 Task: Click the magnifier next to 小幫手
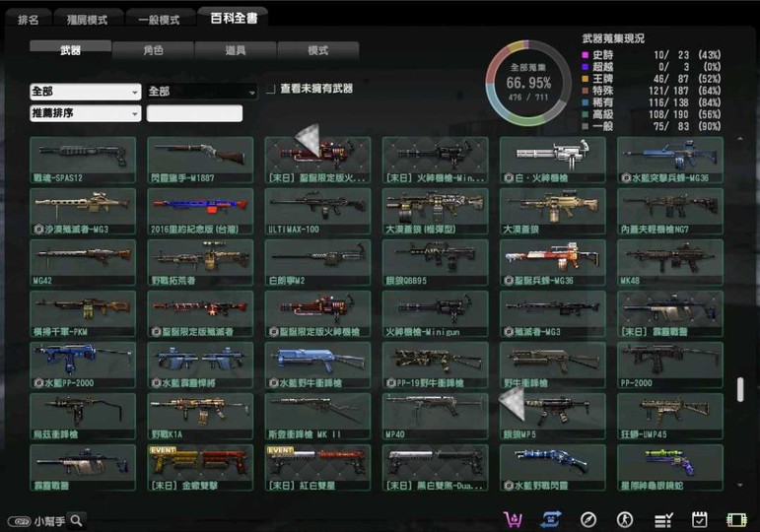coord(76,520)
